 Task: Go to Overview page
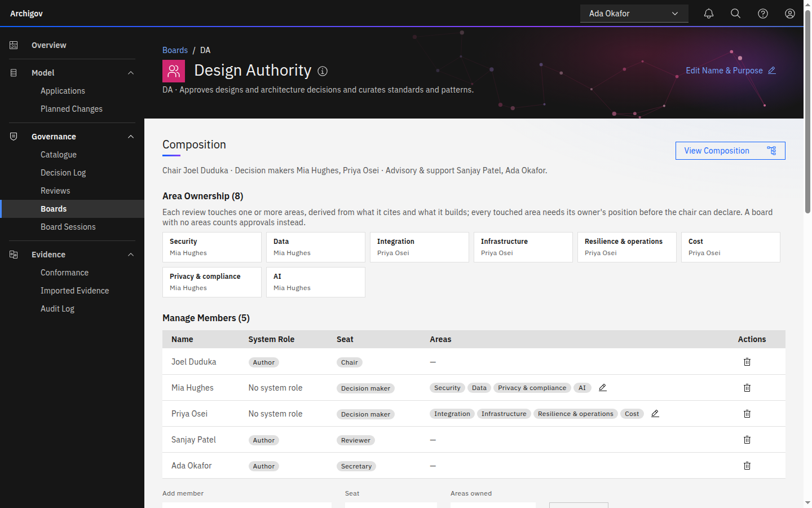[x=72, y=45]
